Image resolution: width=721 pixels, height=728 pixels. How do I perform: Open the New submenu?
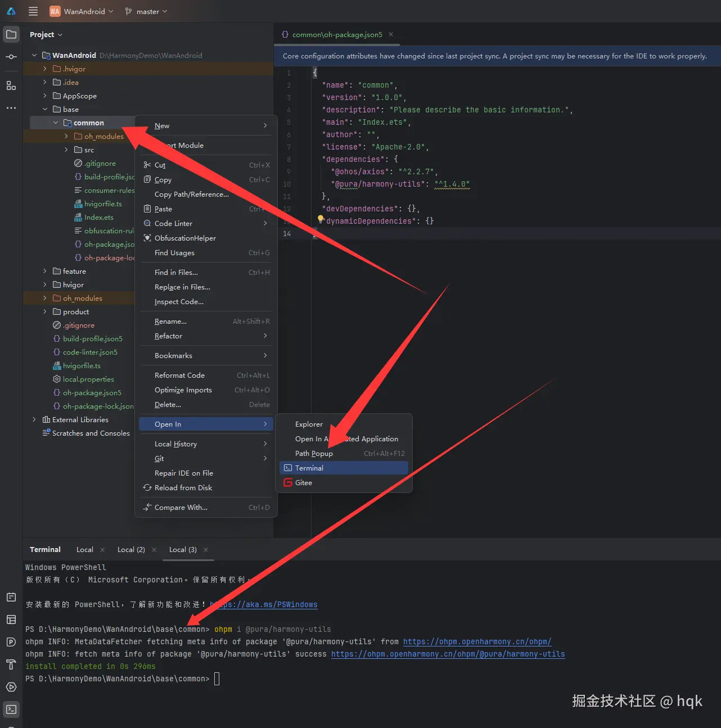pyautogui.click(x=205, y=125)
